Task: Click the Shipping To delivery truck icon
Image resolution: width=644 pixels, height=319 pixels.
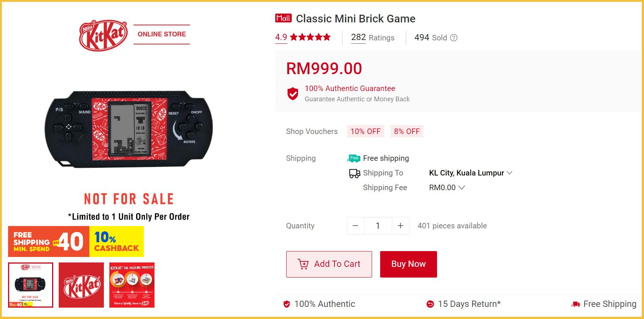Action: coord(354,173)
